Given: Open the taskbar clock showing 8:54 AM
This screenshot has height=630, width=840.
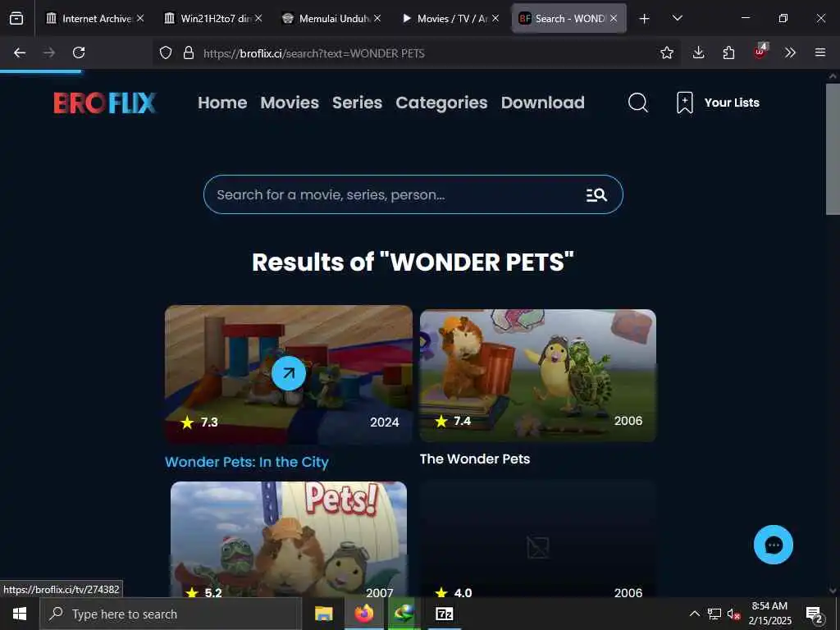Looking at the screenshot, I should 769,614.
